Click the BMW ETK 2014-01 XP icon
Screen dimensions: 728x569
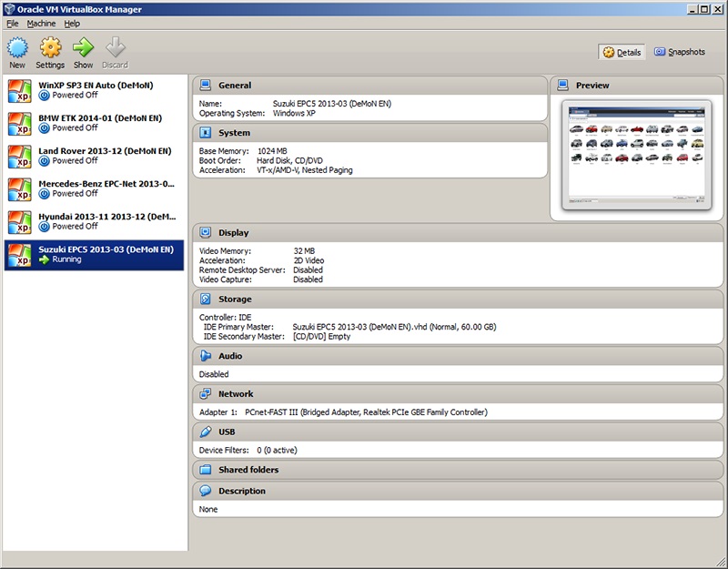click(19, 124)
